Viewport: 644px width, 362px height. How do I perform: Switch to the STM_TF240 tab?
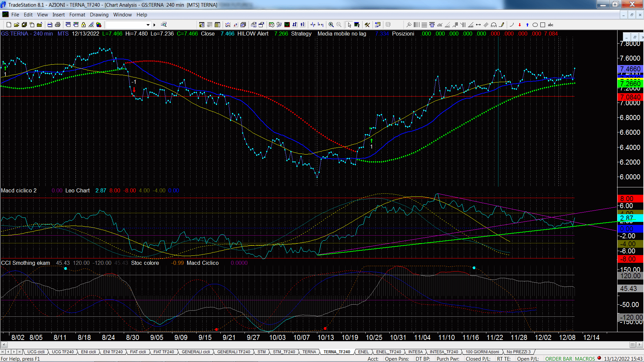click(284, 352)
